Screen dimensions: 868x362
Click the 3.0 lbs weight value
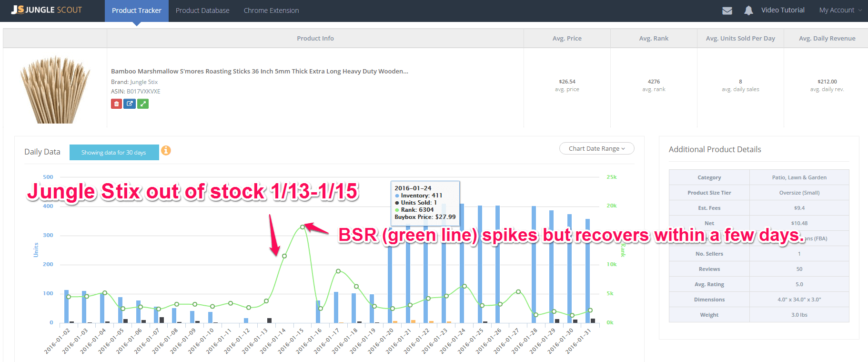pos(799,315)
